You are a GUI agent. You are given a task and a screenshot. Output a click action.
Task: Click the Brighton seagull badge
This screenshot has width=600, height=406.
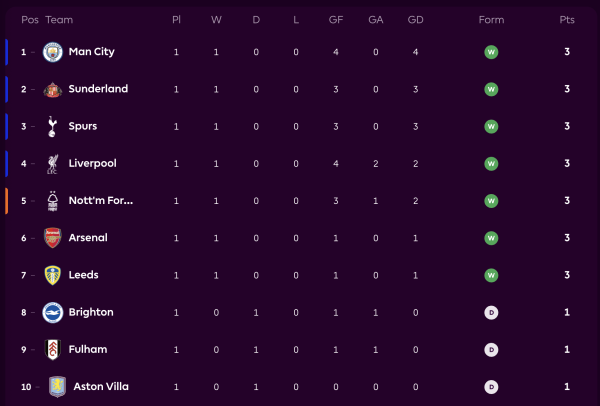click(52, 312)
